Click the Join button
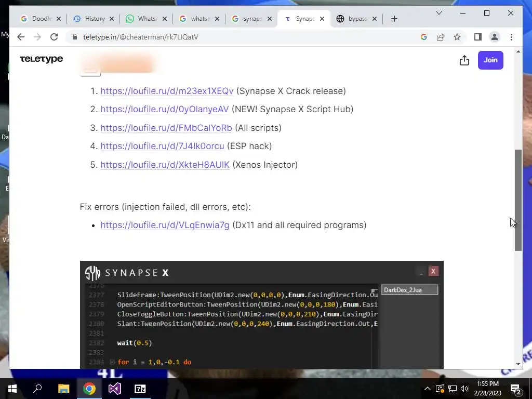 click(490, 60)
